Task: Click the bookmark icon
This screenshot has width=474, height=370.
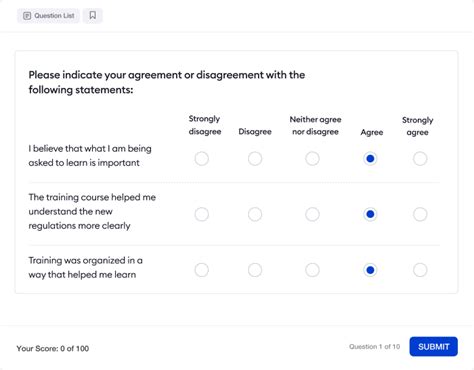Action: click(93, 16)
